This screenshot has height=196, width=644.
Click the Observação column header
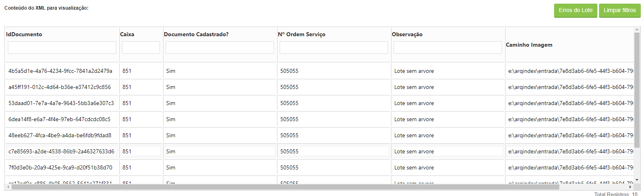[x=407, y=34]
